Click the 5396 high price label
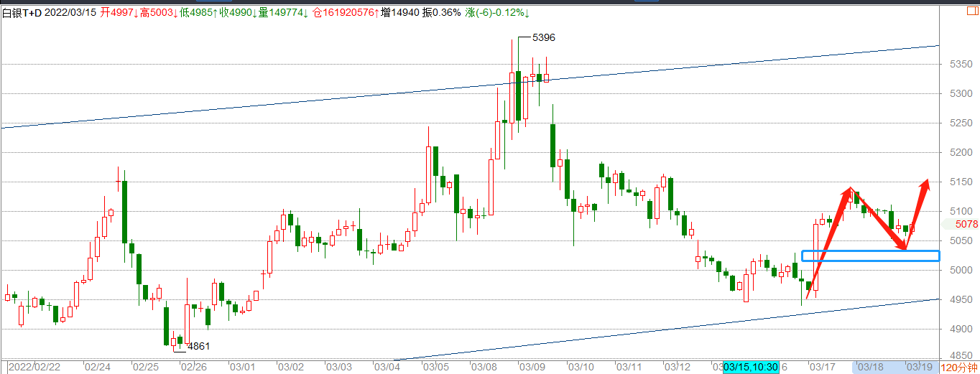This screenshot has width=980, height=374. [543, 37]
